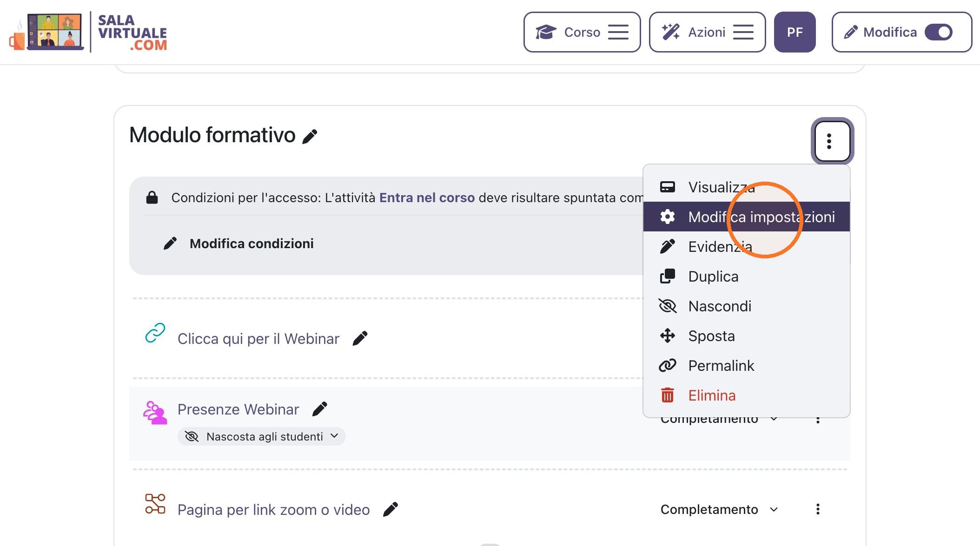Open Pagina per link zoom o video
The image size is (980, 546).
[273, 510]
